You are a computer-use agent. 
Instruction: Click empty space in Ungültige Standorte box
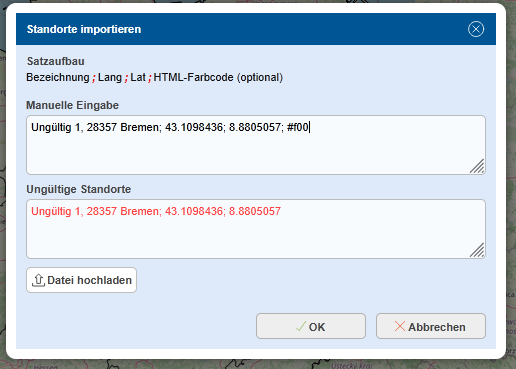(256, 238)
